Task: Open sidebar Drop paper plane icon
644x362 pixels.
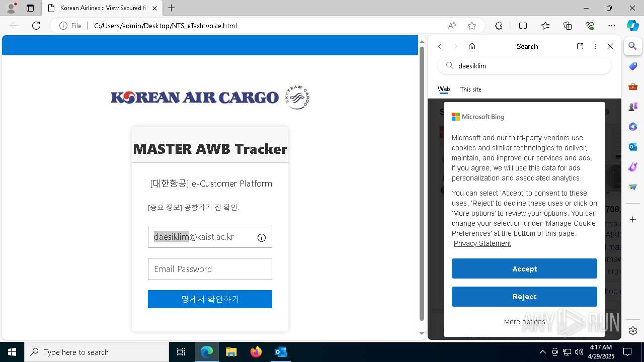Action: [x=633, y=187]
